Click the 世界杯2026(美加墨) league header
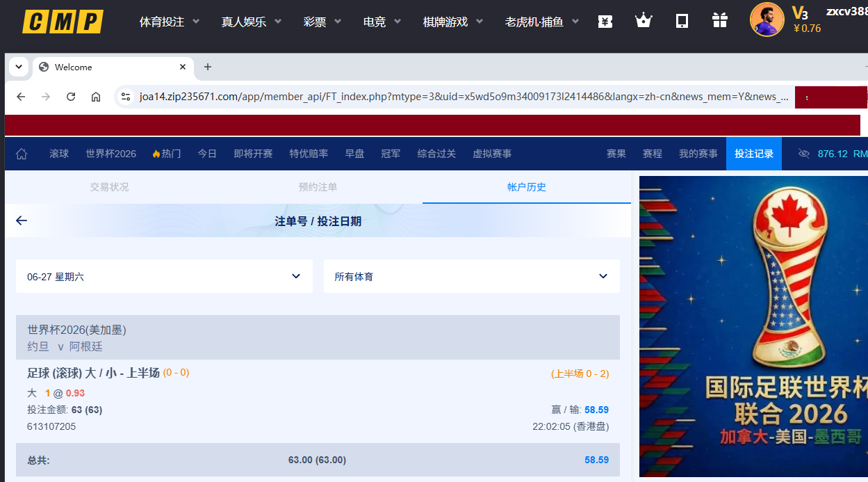 pyautogui.click(x=76, y=330)
